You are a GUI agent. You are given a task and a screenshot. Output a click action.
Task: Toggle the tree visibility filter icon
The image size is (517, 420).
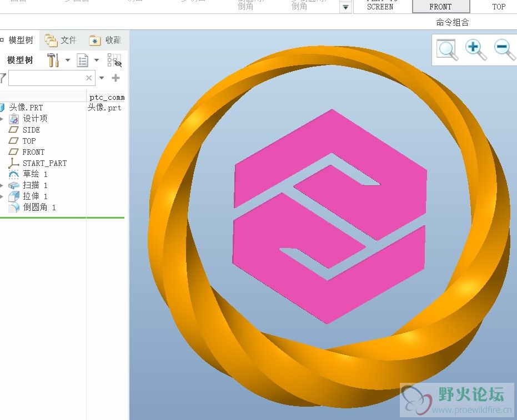pos(114,60)
